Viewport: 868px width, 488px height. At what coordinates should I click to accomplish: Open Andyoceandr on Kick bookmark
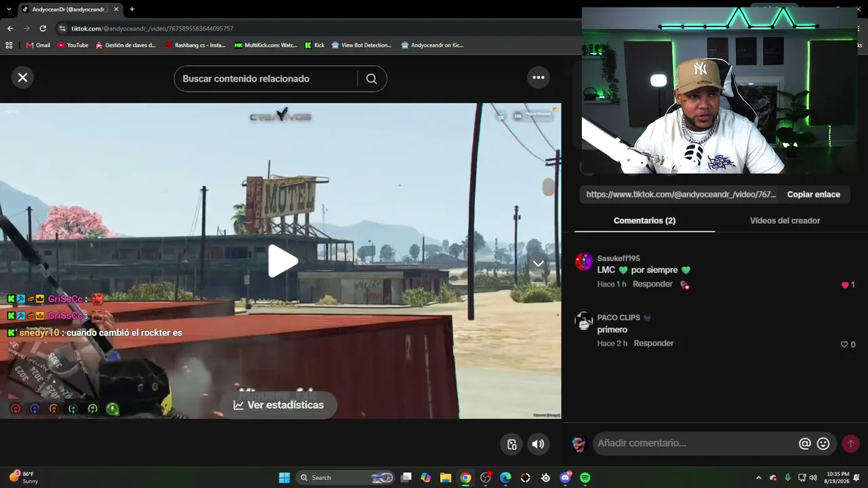point(433,45)
